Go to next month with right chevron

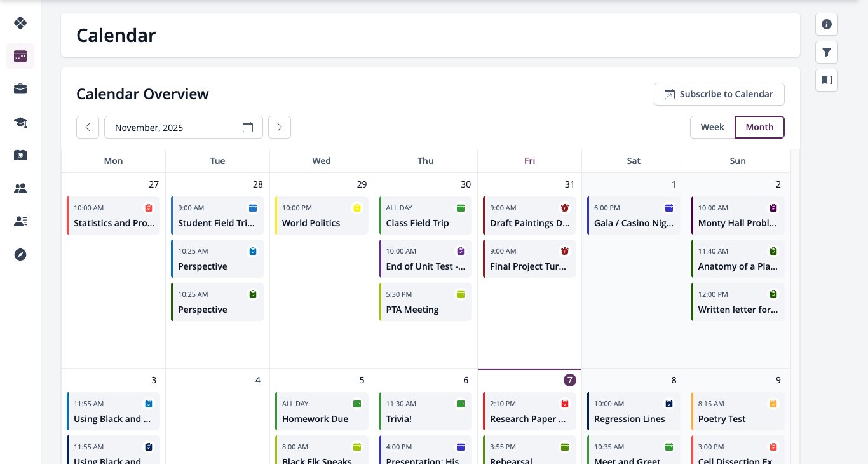[280, 127]
